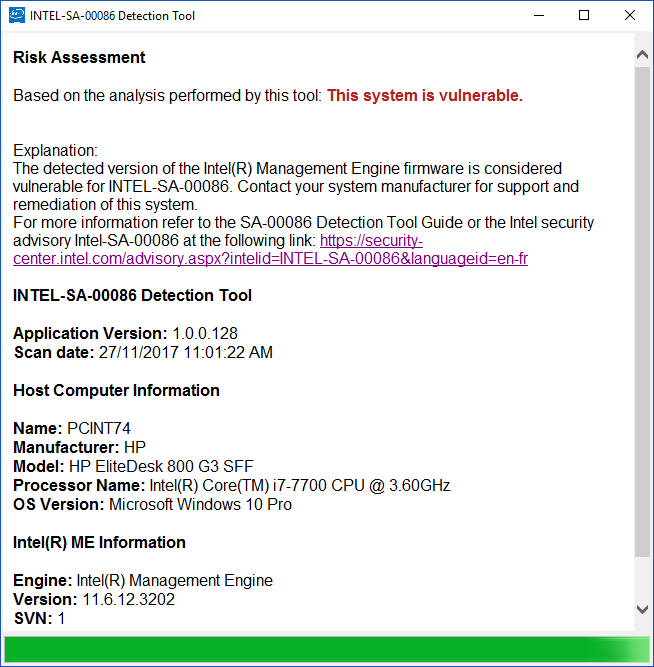The width and height of the screenshot is (654, 667).
Task: Click OS version Microsoft Windows 10 Pro
Action: [200, 505]
